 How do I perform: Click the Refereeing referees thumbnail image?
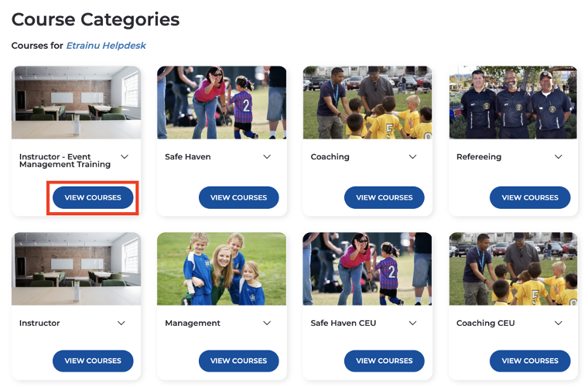[513, 102]
